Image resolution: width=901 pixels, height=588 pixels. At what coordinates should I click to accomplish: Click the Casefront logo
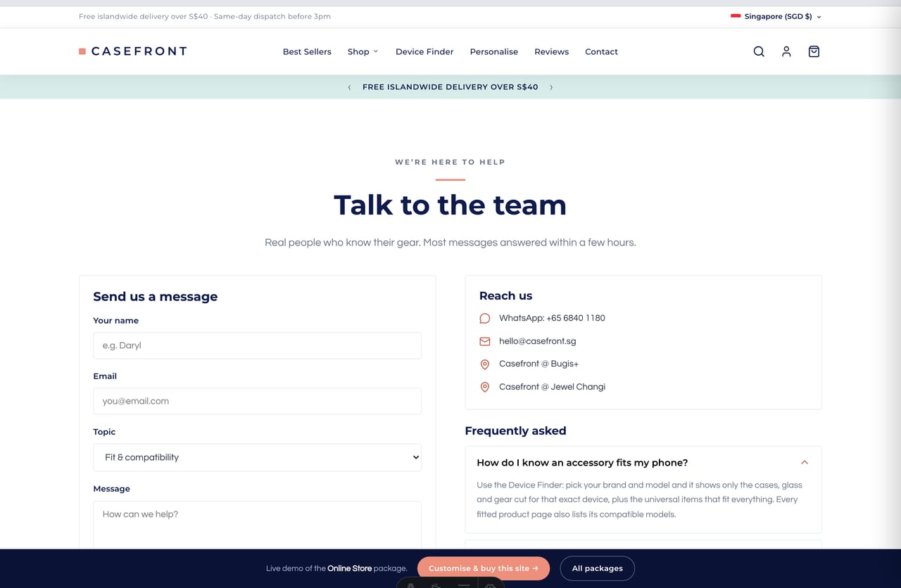[133, 51]
